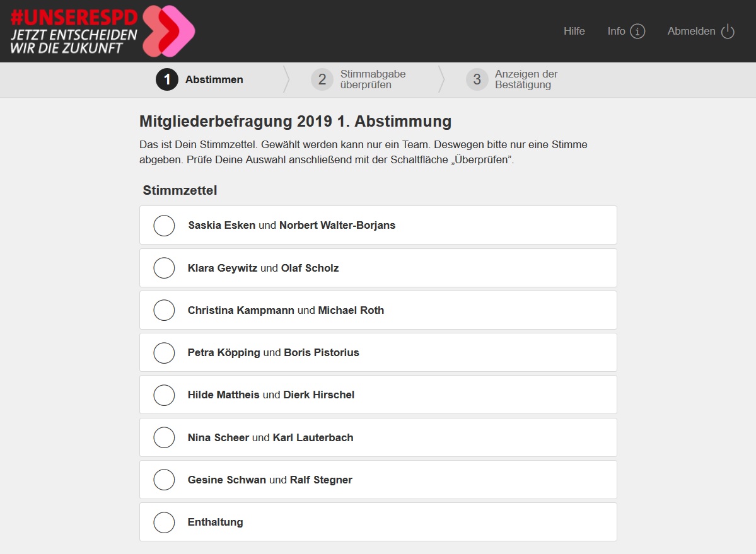
Task: Click the Info text link
Action: click(x=616, y=32)
